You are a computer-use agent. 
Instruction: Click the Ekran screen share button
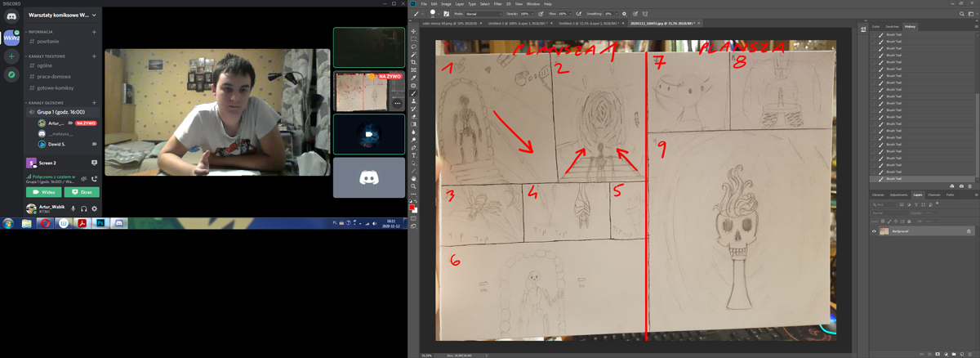tap(82, 192)
